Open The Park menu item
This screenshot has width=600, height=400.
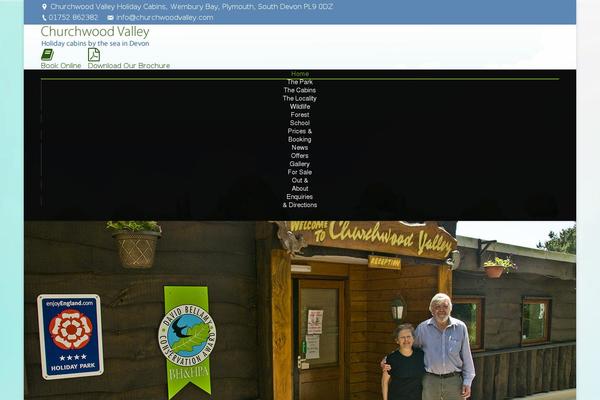(x=300, y=82)
